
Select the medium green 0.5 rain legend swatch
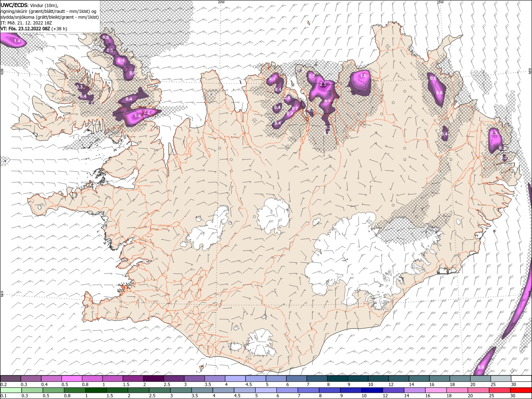(54, 390)
